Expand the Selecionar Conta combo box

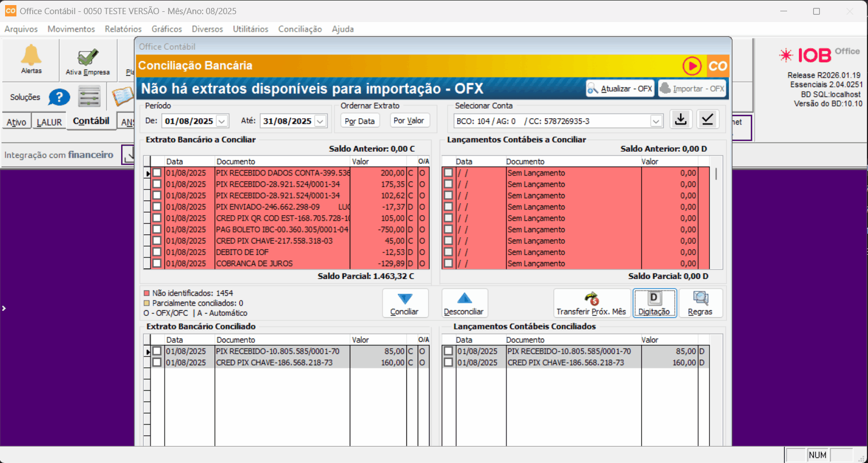(655, 121)
